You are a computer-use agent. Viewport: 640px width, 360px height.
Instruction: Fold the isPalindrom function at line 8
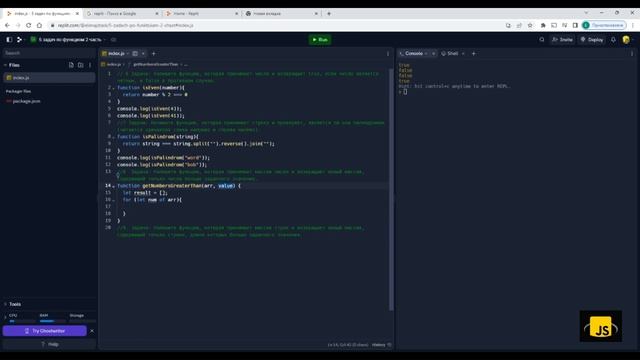(113, 137)
